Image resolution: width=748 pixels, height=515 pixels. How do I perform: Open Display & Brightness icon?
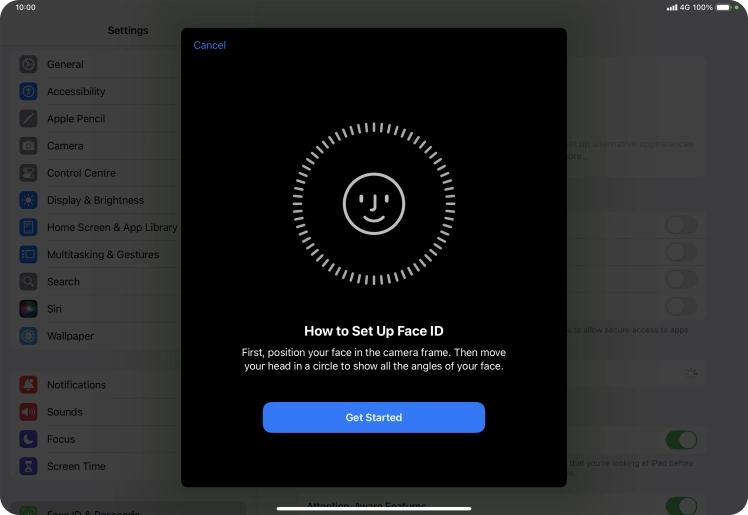pyautogui.click(x=28, y=200)
